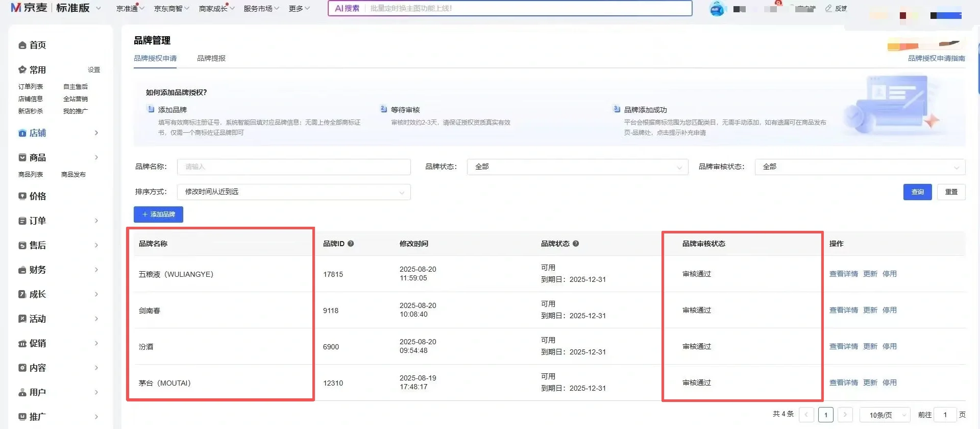980x429 pixels.
Task: Switch to the 品牌提报 tab
Action: point(211,58)
